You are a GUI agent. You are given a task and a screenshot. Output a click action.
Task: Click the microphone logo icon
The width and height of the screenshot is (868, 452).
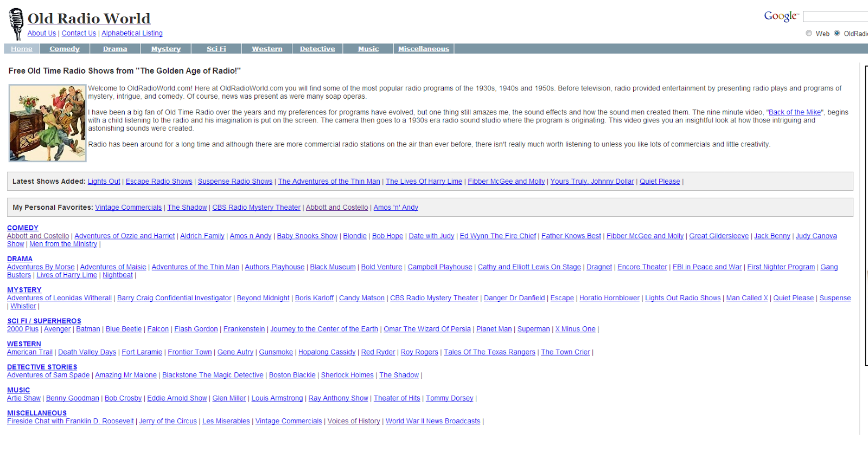pyautogui.click(x=16, y=24)
